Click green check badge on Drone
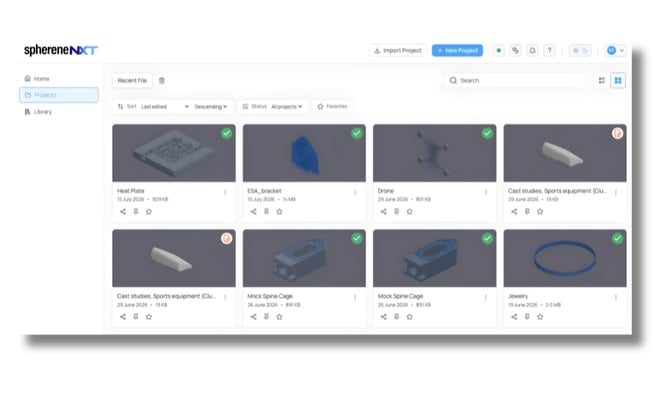Viewport: 653px width, 394px height. click(487, 133)
